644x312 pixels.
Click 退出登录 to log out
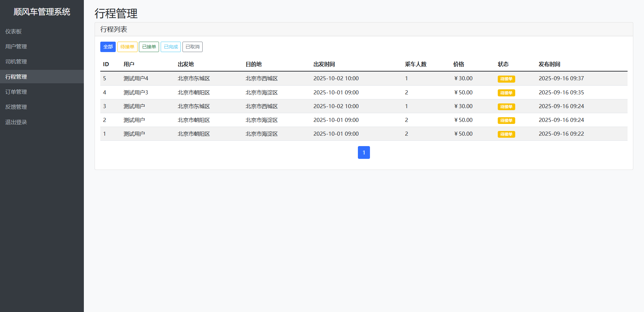coord(16,122)
